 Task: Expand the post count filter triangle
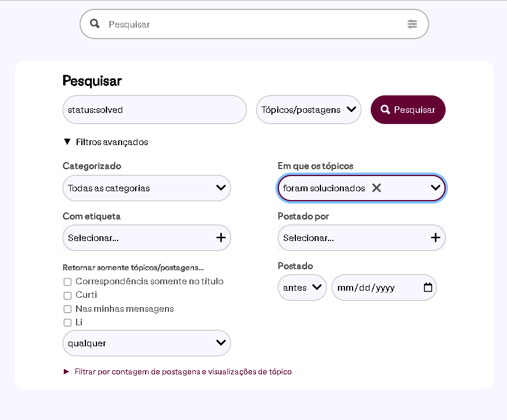coord(66,371)
